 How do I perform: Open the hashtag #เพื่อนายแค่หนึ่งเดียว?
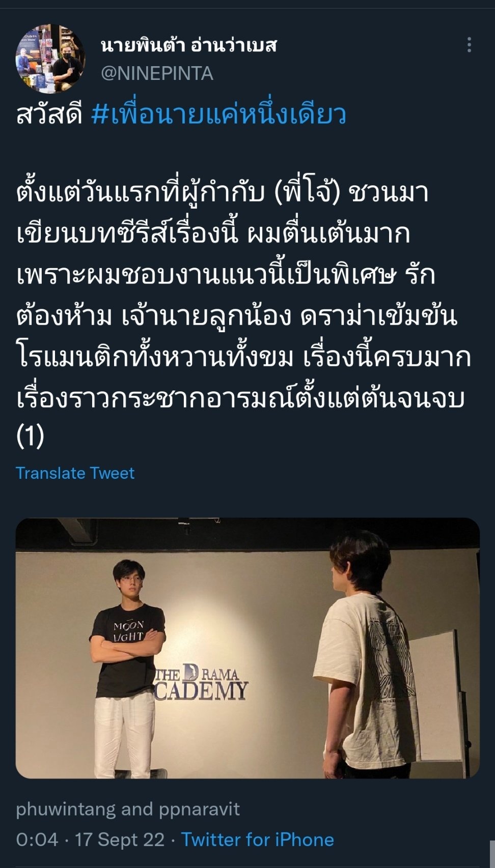click(219, 114)
